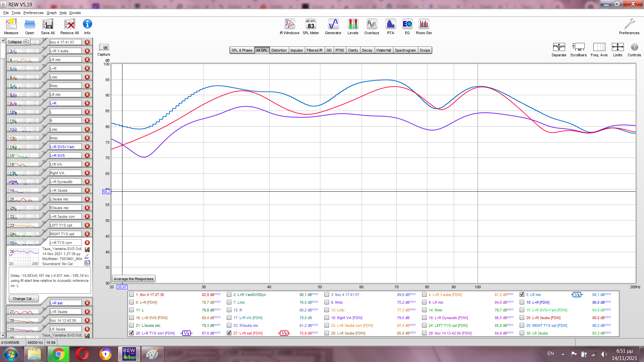Toggle graph Scrollbars icon

(578, 49)
